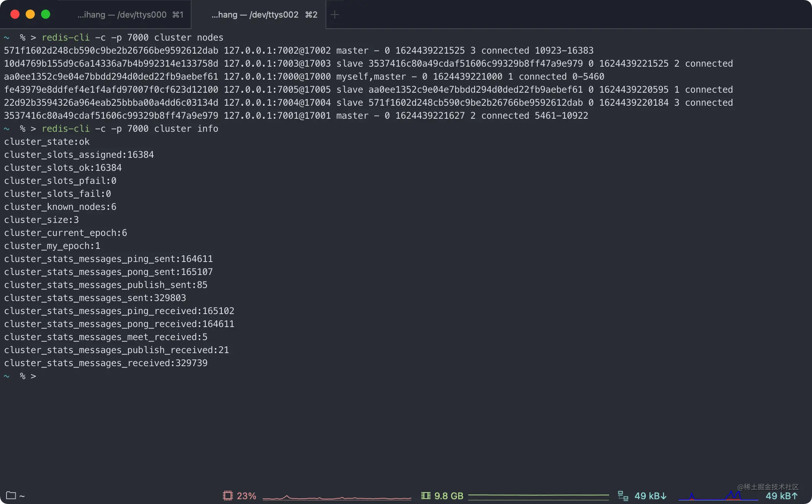Click the folder icon in status bar

(11, 495)
